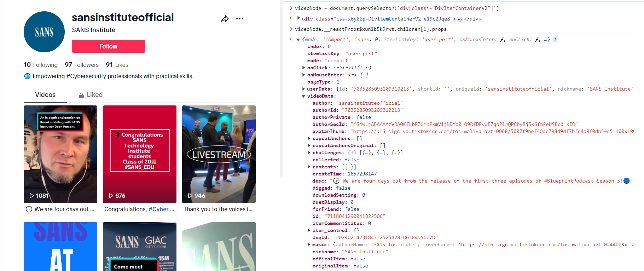Expand the challenges array
This screenshot has height=271, width=644.
tap(309, 152)
